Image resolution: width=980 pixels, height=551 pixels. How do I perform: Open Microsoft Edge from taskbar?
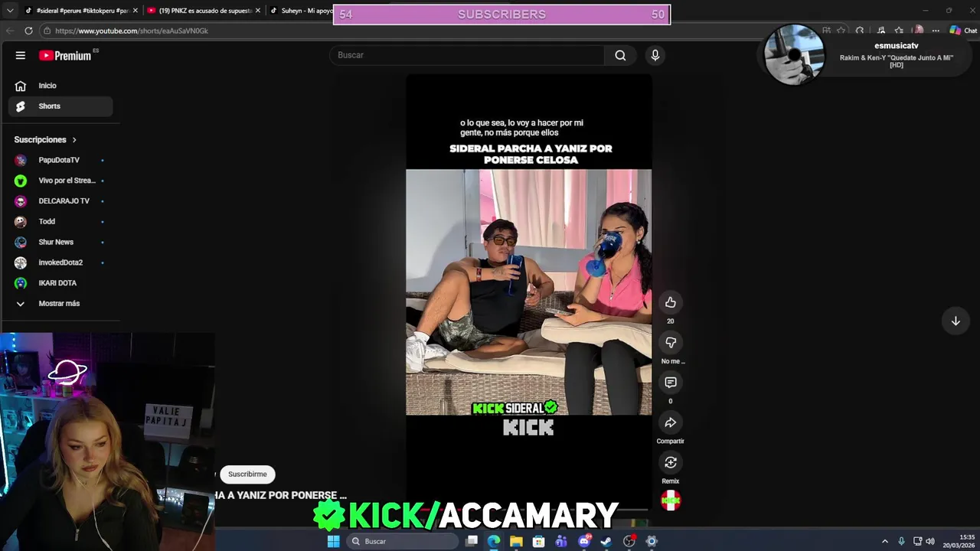pos(494,541)
